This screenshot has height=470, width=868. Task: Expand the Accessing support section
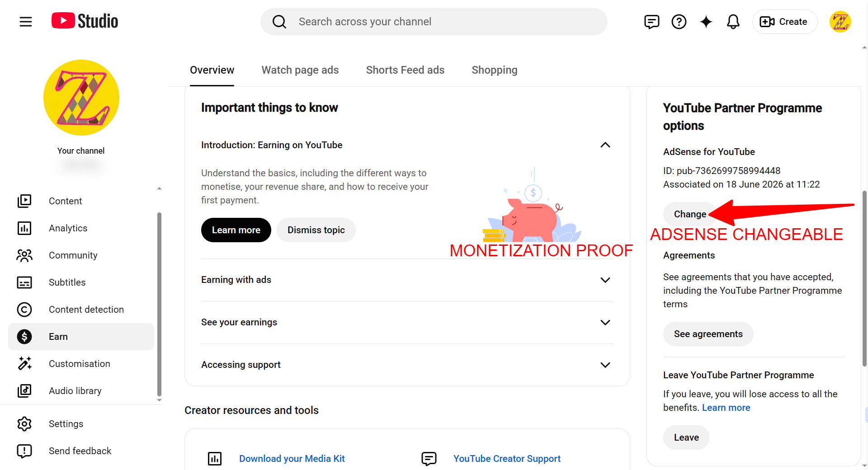pos(407,365)
